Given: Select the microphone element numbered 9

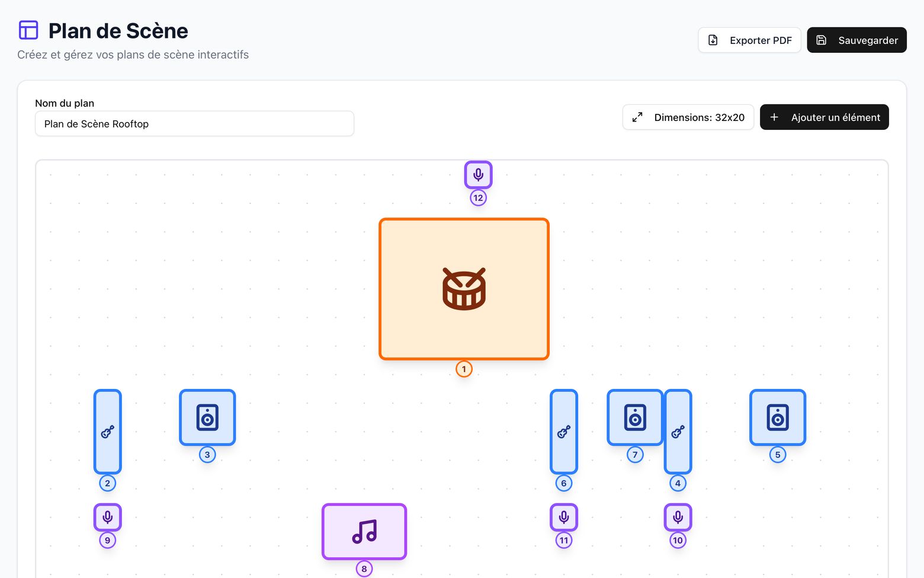Looking at the screenshot, I should point(107,518).
